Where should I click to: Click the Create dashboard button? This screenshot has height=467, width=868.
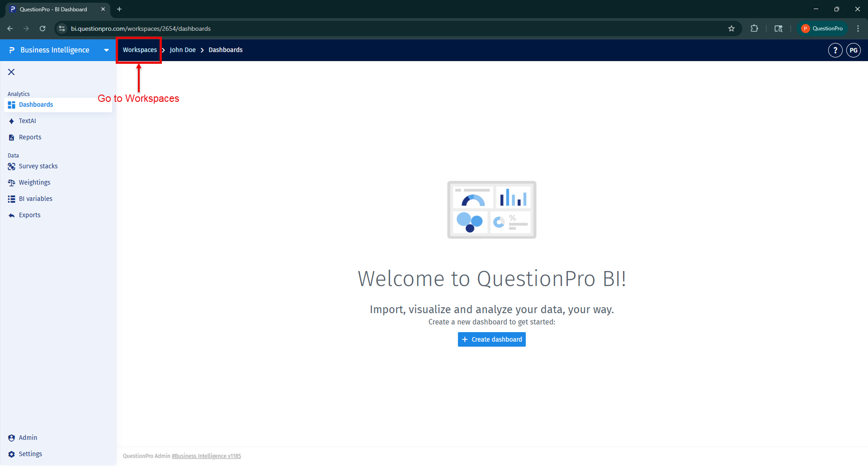pos(492,339)
